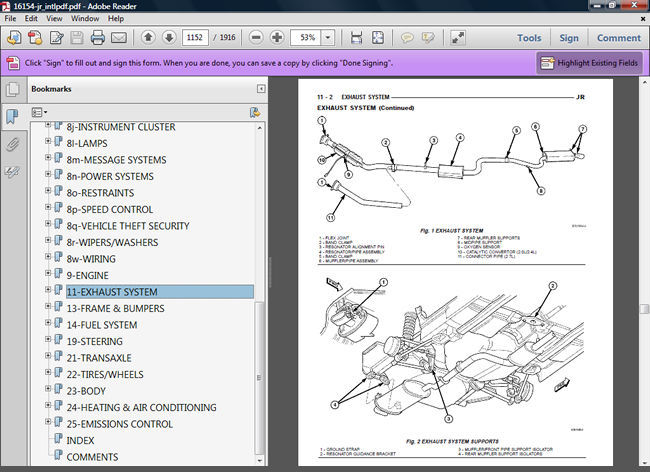Screen dimensions: 650x472
Task: Open the Attachments paperclip panel
Action: click(x=13, y=144)
